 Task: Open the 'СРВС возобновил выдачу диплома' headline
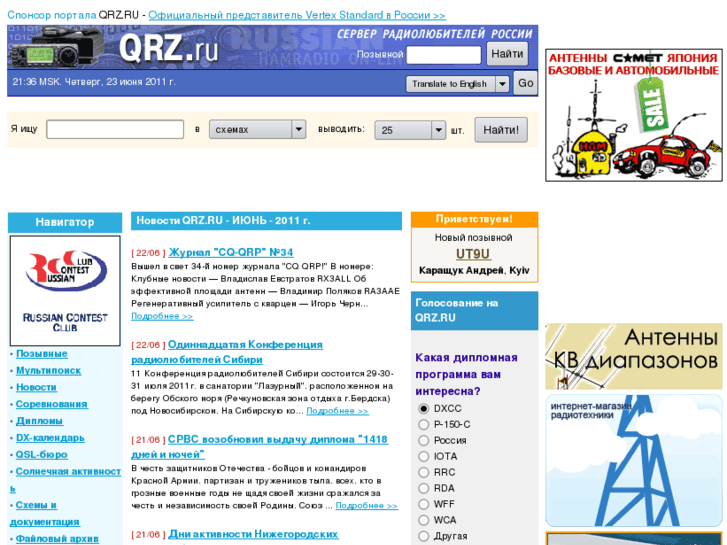pyautogui.click(x=260, y=447)
